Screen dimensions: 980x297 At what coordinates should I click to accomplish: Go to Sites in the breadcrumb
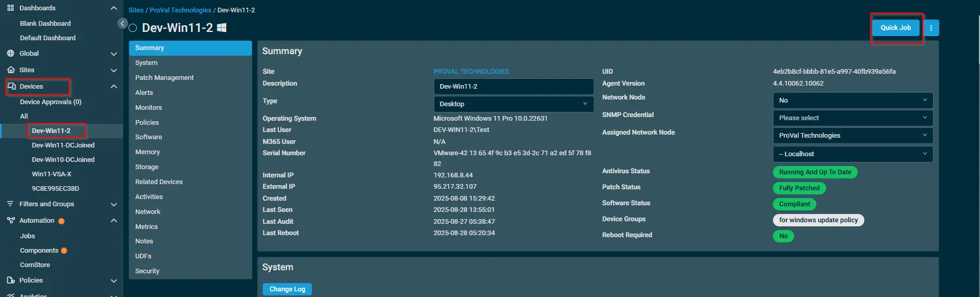136,10
